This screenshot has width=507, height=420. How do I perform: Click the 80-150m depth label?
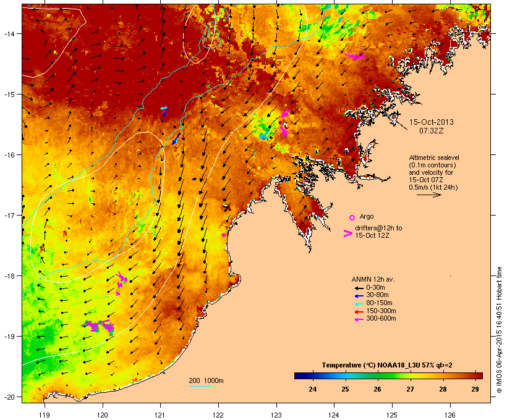379,303
